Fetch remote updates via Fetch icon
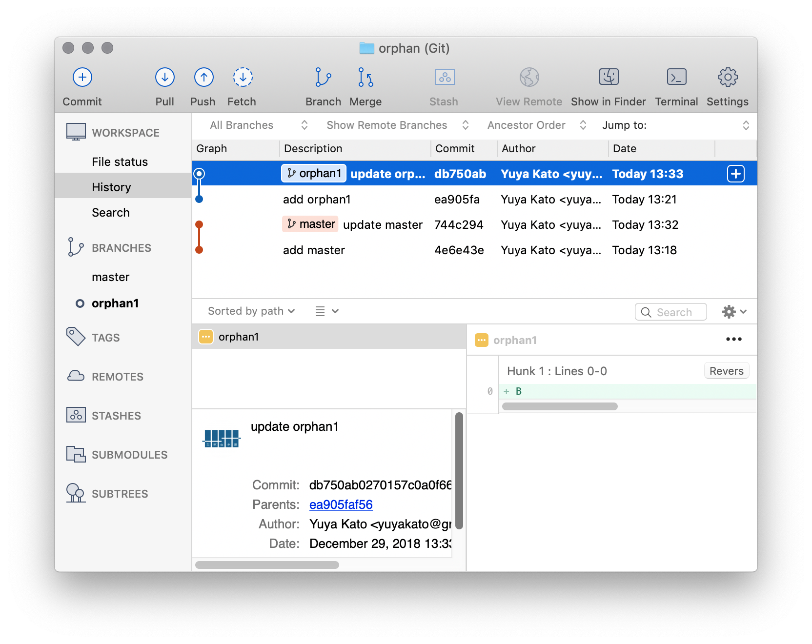 [243, 77]
